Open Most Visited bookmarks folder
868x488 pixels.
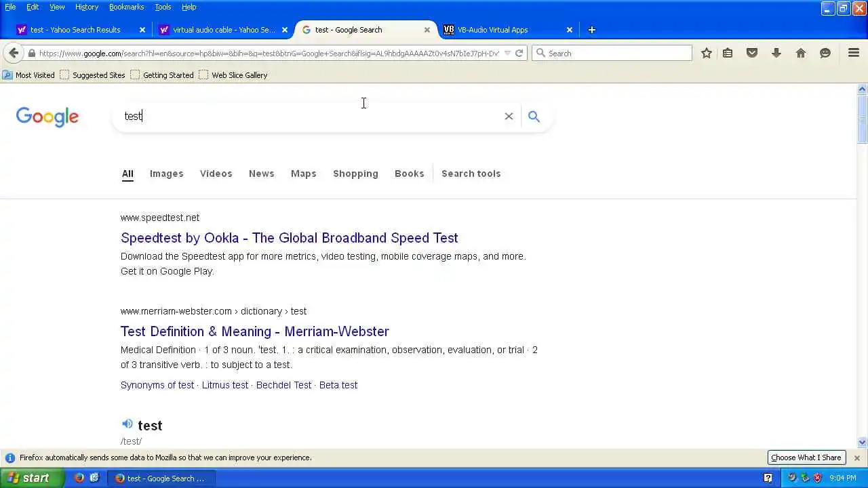coord(28,75)
